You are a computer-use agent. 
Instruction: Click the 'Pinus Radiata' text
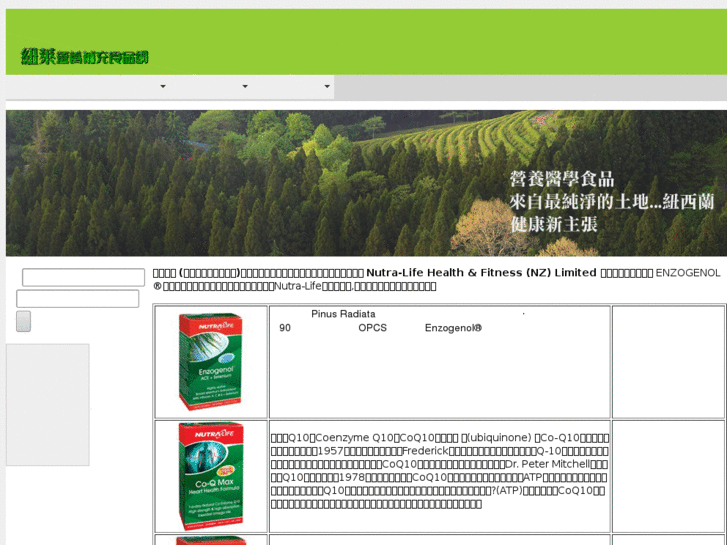coord(343,314)
